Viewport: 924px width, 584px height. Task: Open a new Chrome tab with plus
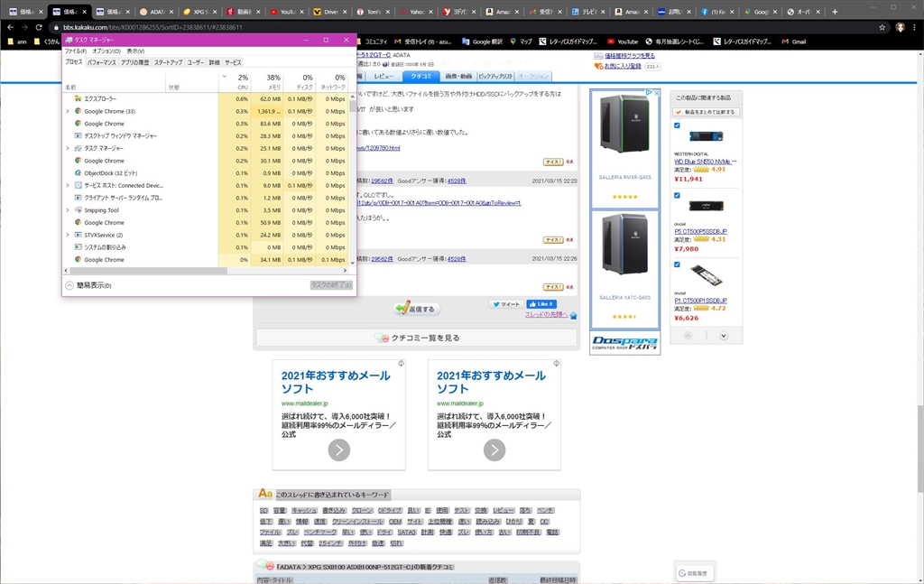(x=835, y=11)
